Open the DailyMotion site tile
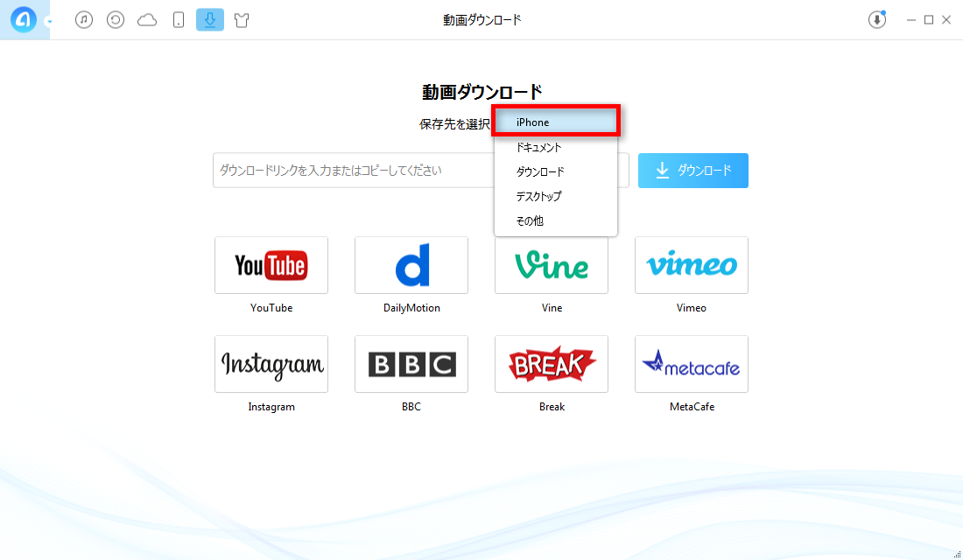963x560 pixels. pyautogui.click(x=411, y=265)
